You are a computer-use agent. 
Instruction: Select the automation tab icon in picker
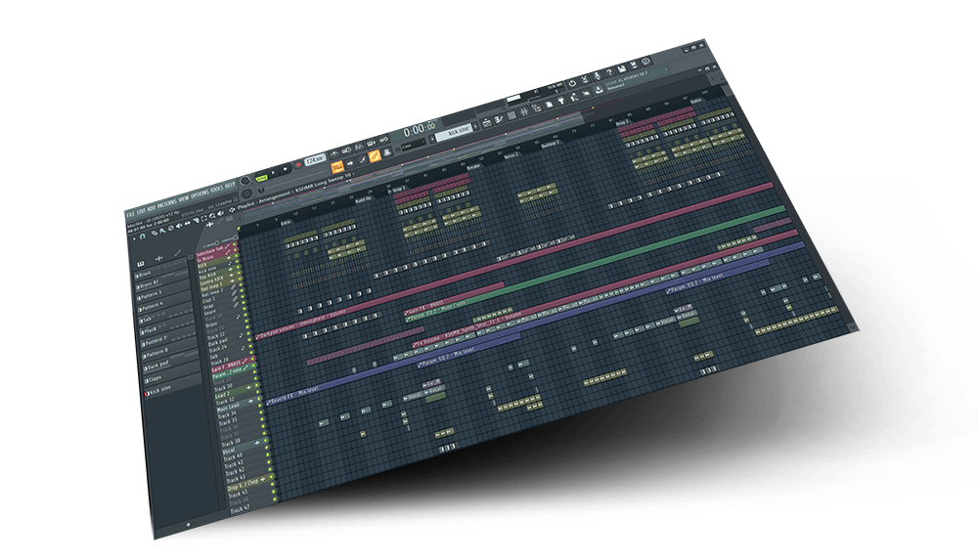[178, 253]
